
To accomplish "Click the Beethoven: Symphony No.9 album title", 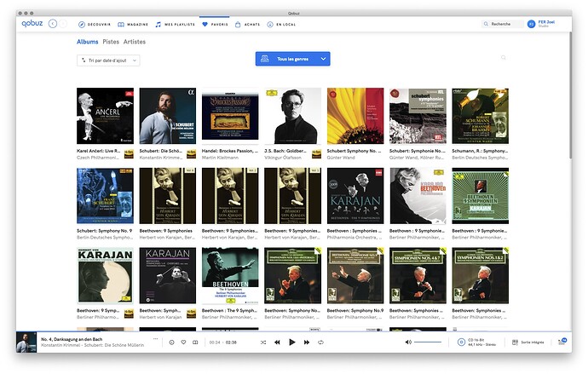I will [355, 310].
